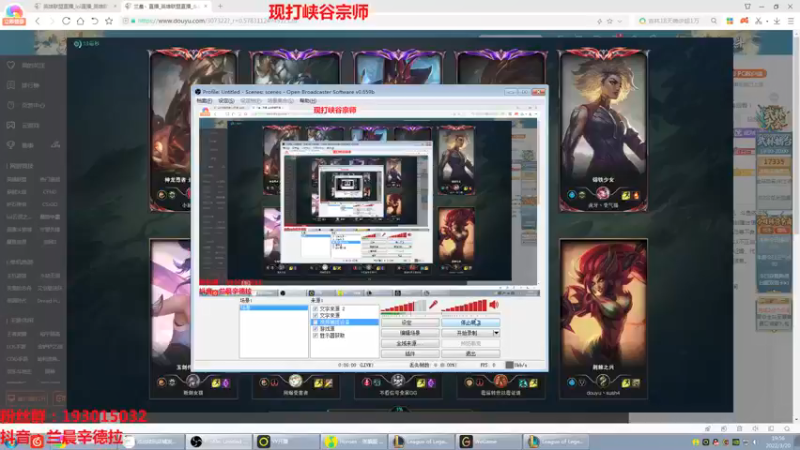
Task: Open the second OBS menu bar item
Action: point(226,101)
